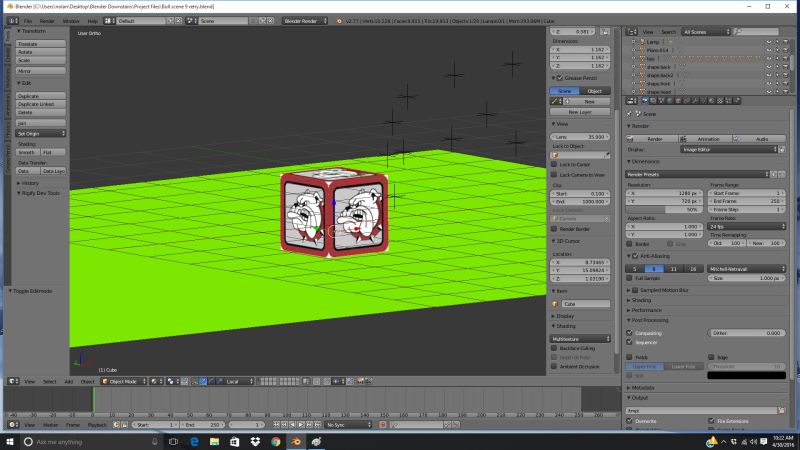Click the Delete button in Edit panel
800x450 pixels.
[40, 112]
